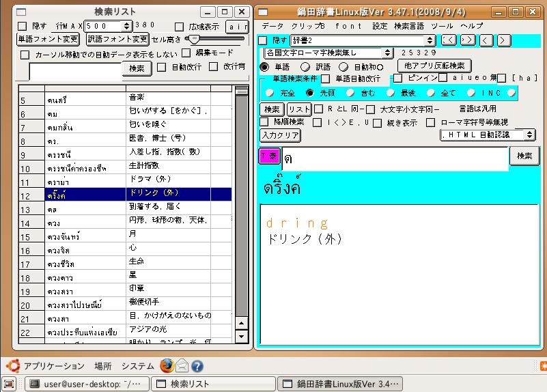Click the show desktop icon

coord(9,384)
